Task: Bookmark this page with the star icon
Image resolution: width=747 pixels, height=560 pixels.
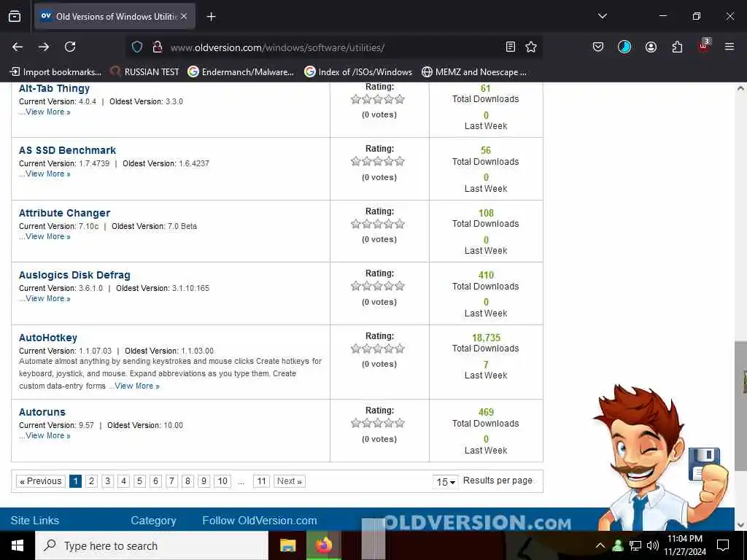Action: pos(531,47)
